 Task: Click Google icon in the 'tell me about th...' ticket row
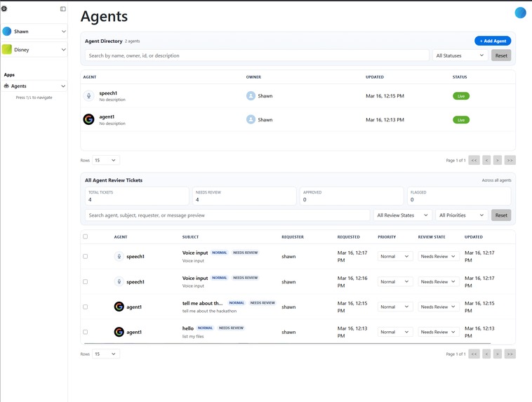click(119, 307)
